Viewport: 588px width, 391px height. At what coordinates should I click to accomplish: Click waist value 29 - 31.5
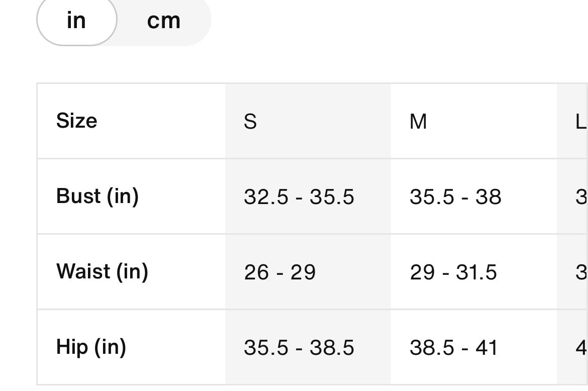coord(453,272)
